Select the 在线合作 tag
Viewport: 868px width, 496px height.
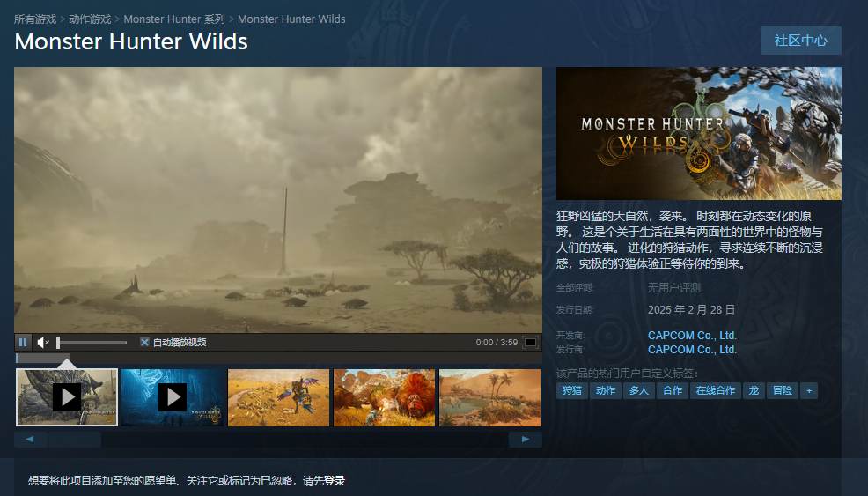[x=715, y=390]
